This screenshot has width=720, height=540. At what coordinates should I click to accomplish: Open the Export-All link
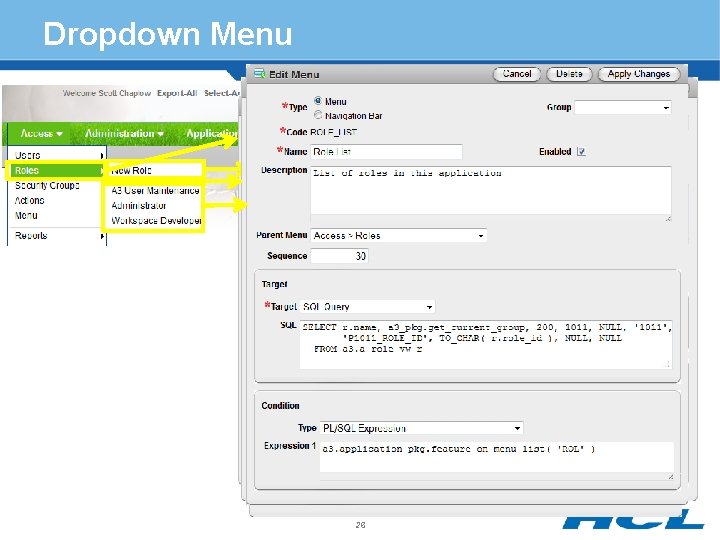tap(177, 93)
